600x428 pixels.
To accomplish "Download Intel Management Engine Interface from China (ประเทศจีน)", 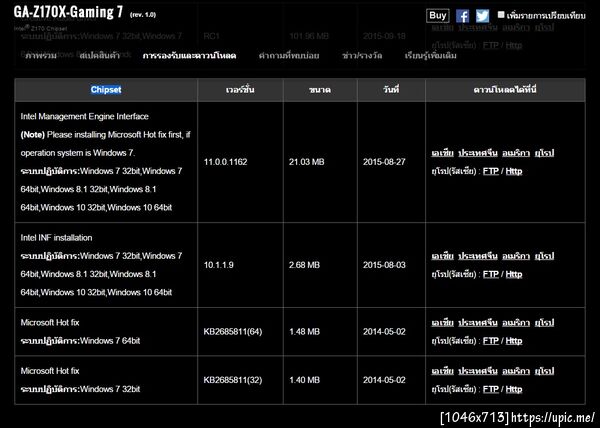I will pyautogui.click(x=478, y=153).
